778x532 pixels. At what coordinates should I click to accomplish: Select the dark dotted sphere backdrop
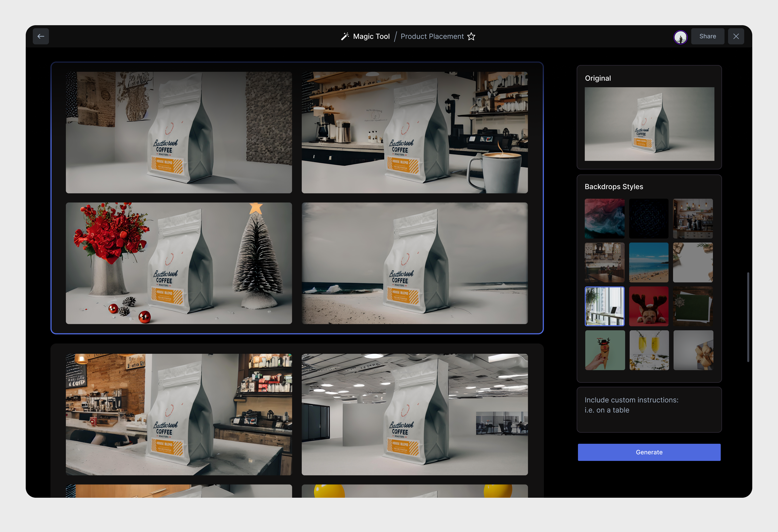tap(649, 219)
